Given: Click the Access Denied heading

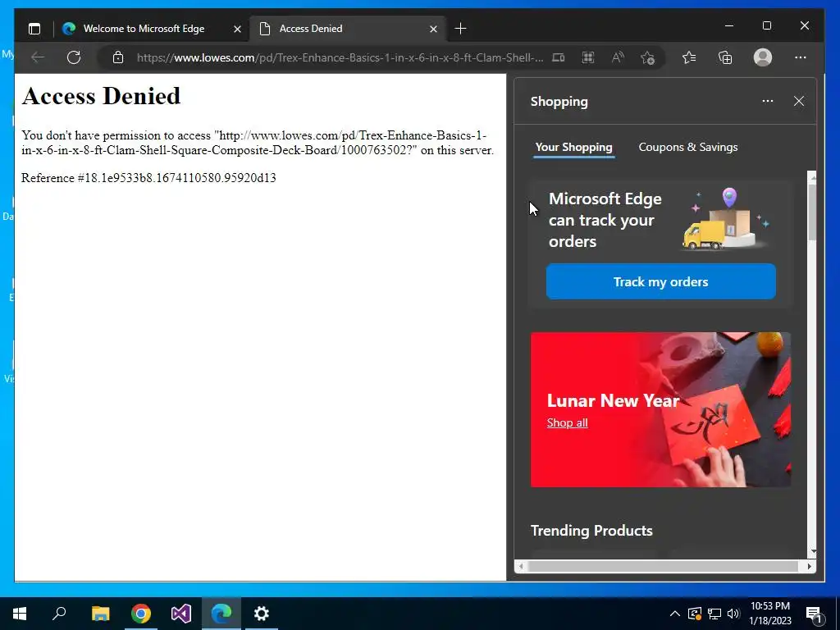Looking at the screenshot, I should 101,97.
